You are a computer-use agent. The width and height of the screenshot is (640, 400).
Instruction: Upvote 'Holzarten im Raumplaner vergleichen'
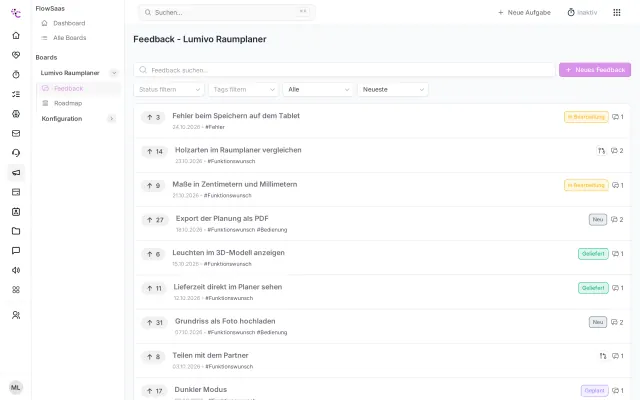[x=154, y=152]
